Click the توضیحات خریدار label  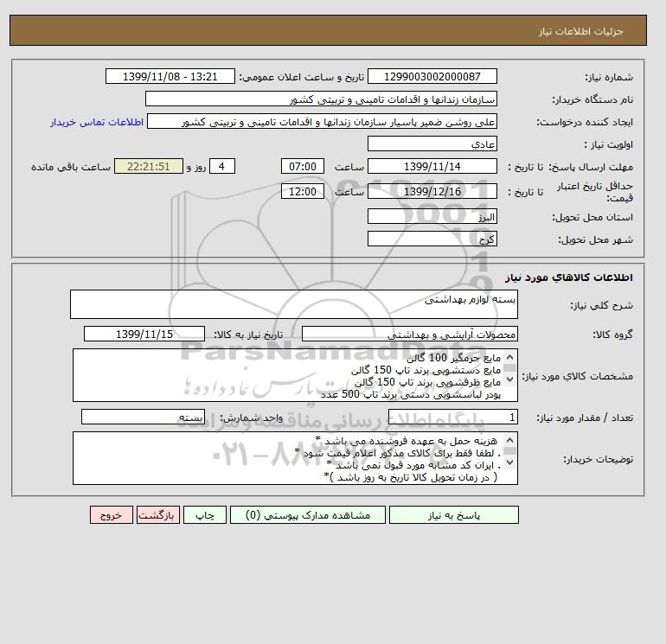coord(598,459)
